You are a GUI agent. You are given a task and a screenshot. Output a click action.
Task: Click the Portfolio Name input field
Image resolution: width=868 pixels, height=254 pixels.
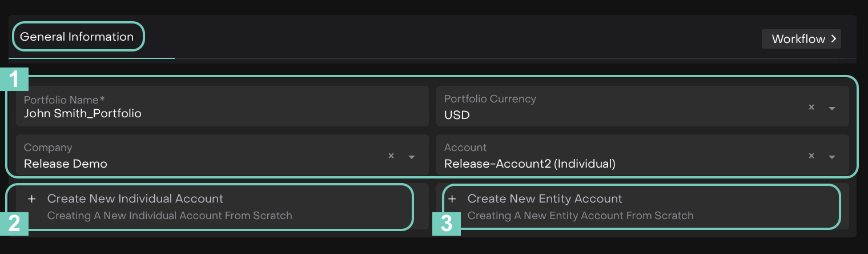(x=222, y=113)
